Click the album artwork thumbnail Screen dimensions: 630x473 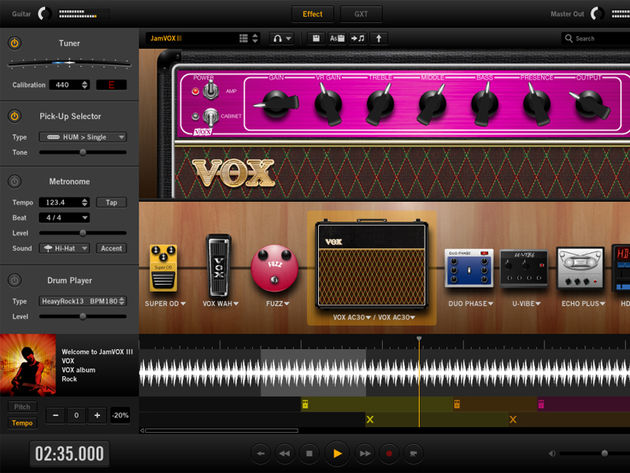28,365
